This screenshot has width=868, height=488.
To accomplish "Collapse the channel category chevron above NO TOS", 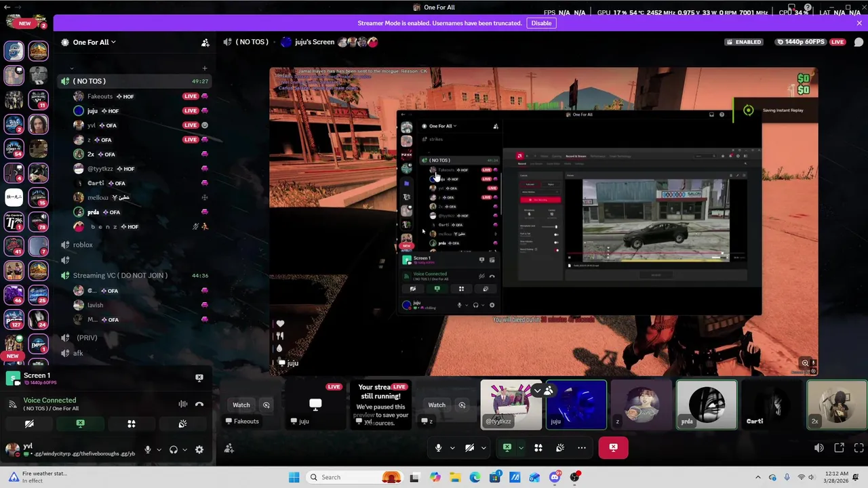I will click(71, 68).
